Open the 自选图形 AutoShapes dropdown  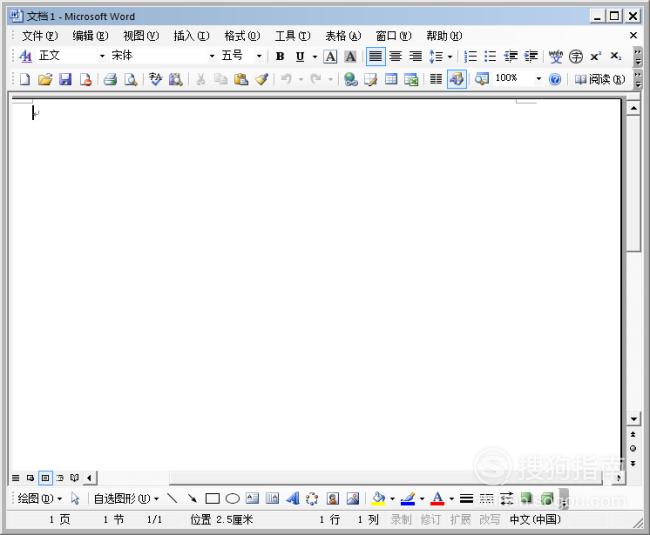[126, 498]
